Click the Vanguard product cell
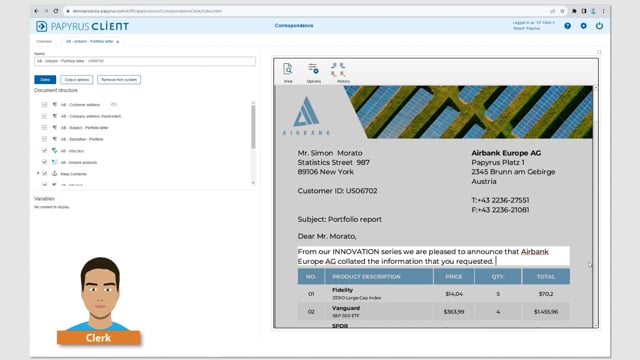 378,311
